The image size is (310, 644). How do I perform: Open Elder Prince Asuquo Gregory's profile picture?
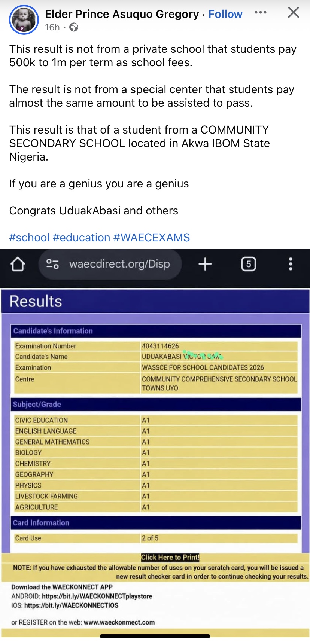point(24,20)
